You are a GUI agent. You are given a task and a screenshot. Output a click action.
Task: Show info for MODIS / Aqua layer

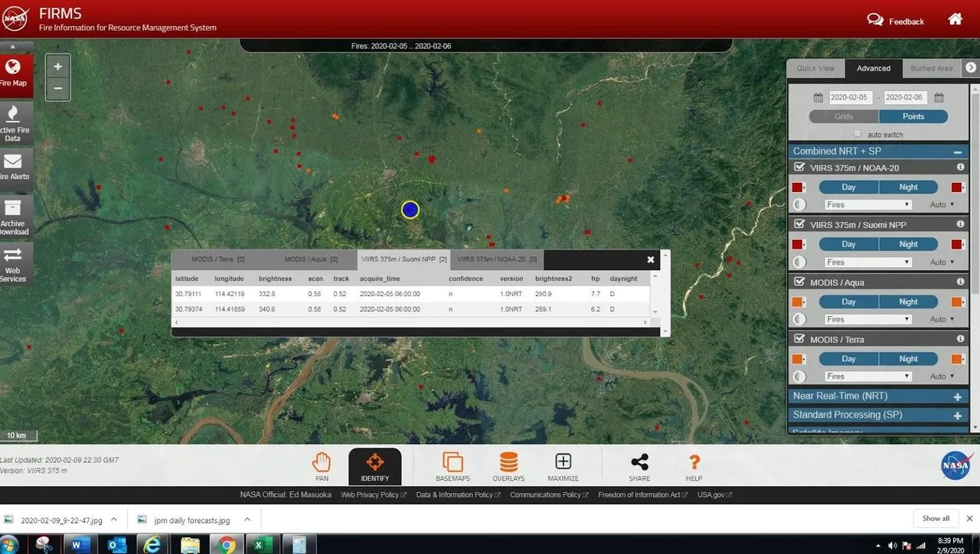pyautogui.click(x=960, y=282)
